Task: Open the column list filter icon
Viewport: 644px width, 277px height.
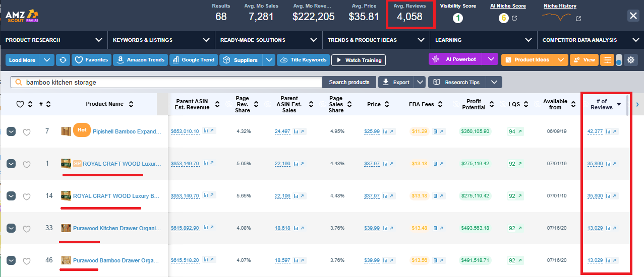Action: (x=607, y=60)
